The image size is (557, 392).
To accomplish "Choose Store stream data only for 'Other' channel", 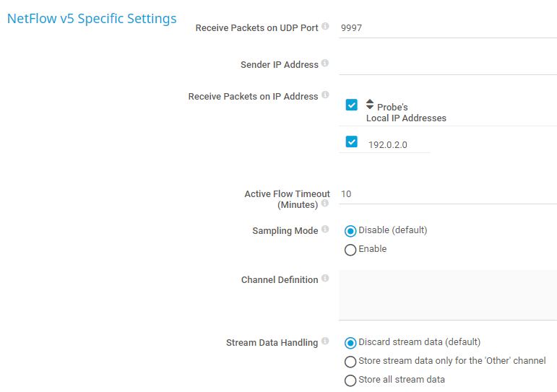I will pyautogui.click(x=350, y=362).
